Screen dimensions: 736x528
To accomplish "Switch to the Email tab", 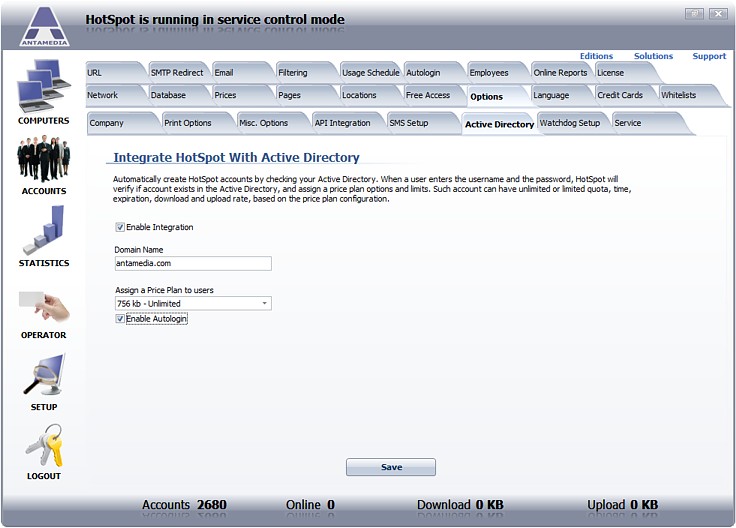I will (x=240, y=73).
